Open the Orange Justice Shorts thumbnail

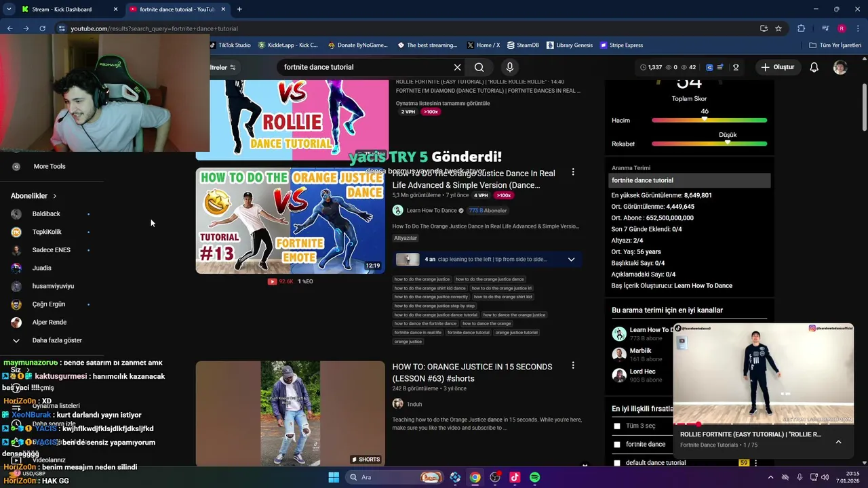click(290, 413)
